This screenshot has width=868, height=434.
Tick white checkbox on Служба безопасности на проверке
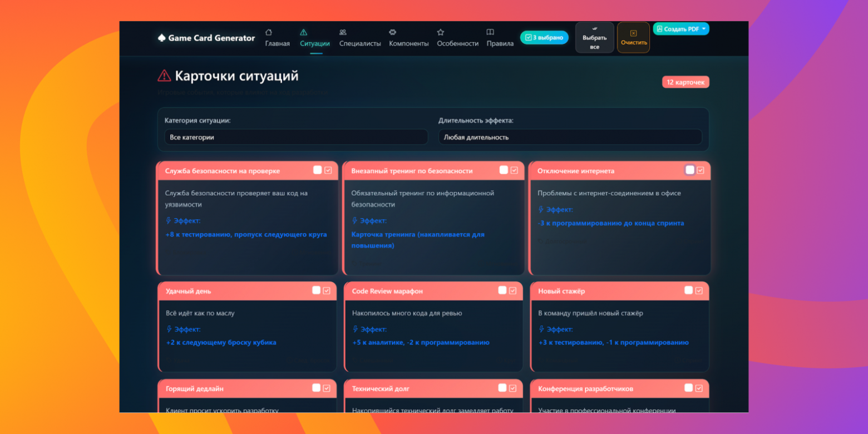click(317, 170)
